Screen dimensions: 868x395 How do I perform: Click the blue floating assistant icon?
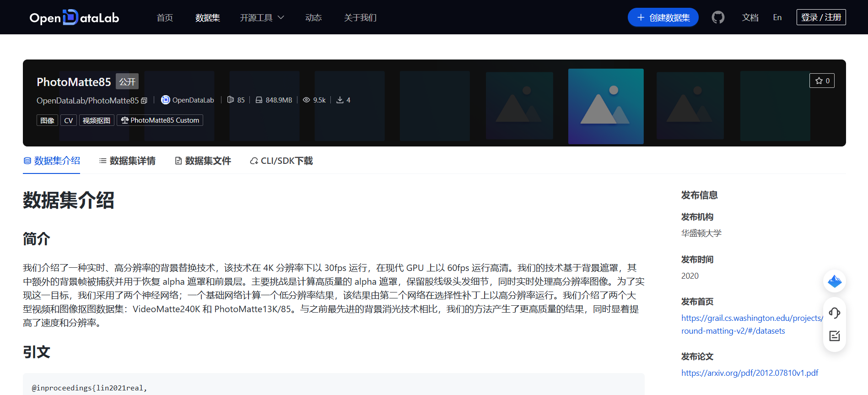835,281
